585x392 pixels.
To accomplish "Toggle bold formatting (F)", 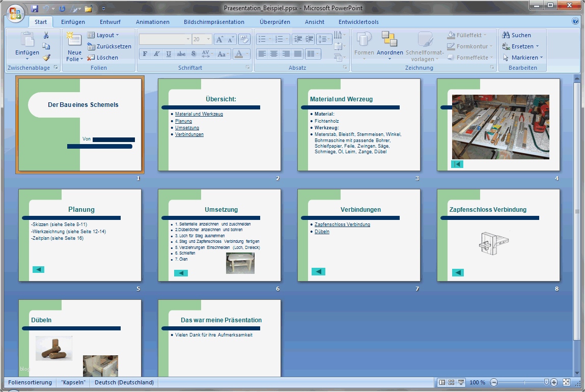I will (145, 53).
